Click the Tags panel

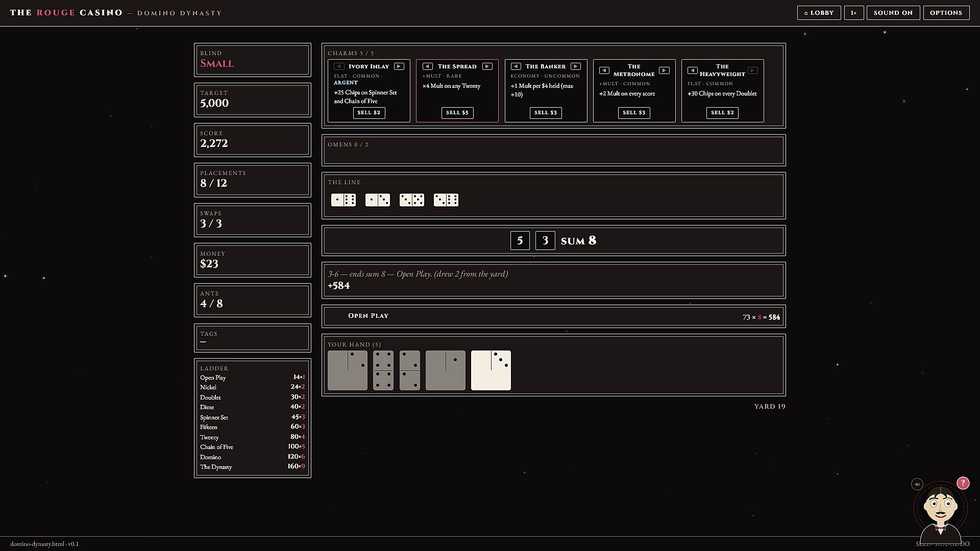click(253, 338)
